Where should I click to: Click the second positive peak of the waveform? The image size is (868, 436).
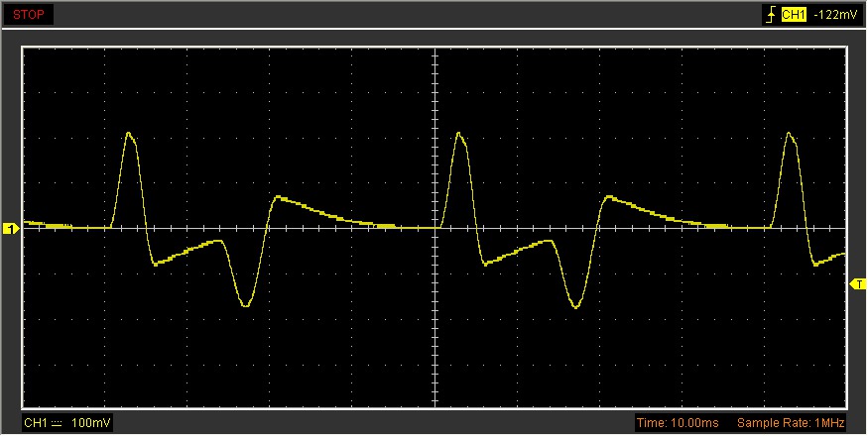point(459,134)
